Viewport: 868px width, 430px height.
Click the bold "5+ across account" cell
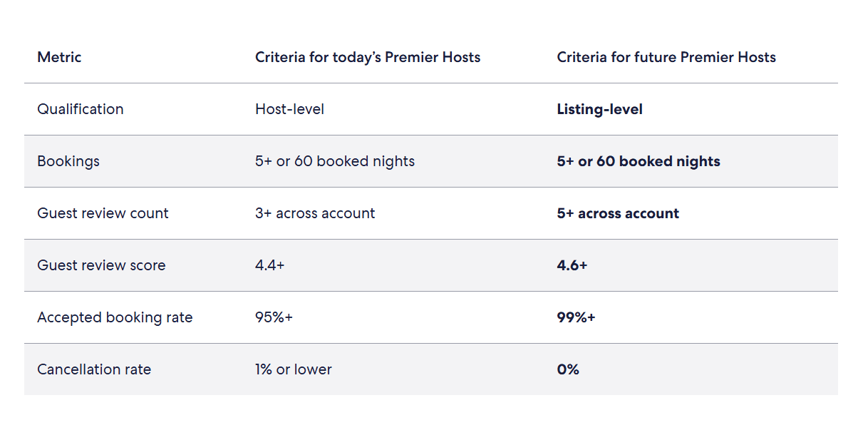(x=618, y=213)
